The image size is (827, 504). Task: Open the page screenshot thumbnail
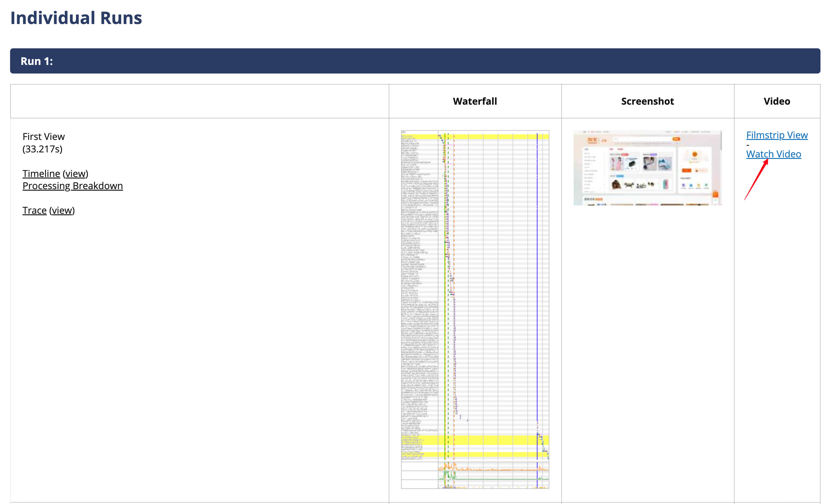coord(648,168)
